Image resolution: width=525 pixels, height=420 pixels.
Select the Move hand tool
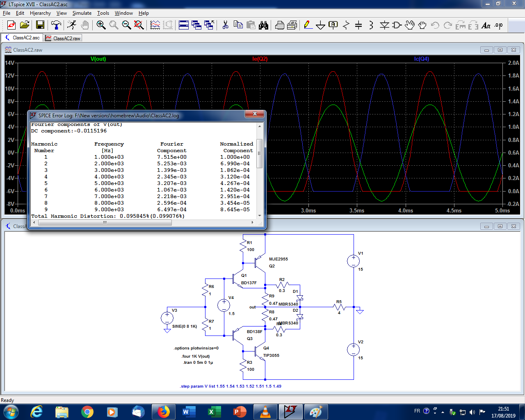click(x=410, y=25)
